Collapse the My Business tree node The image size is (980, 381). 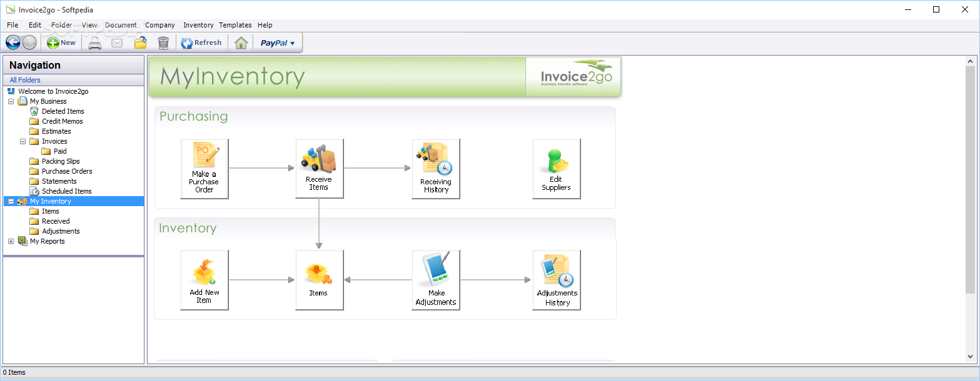(11, 101)
